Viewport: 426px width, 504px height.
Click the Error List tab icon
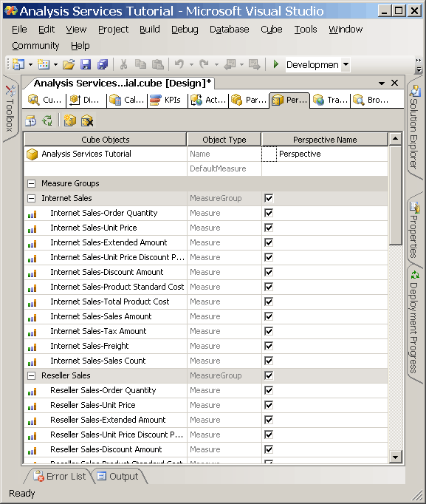(39, 476)
